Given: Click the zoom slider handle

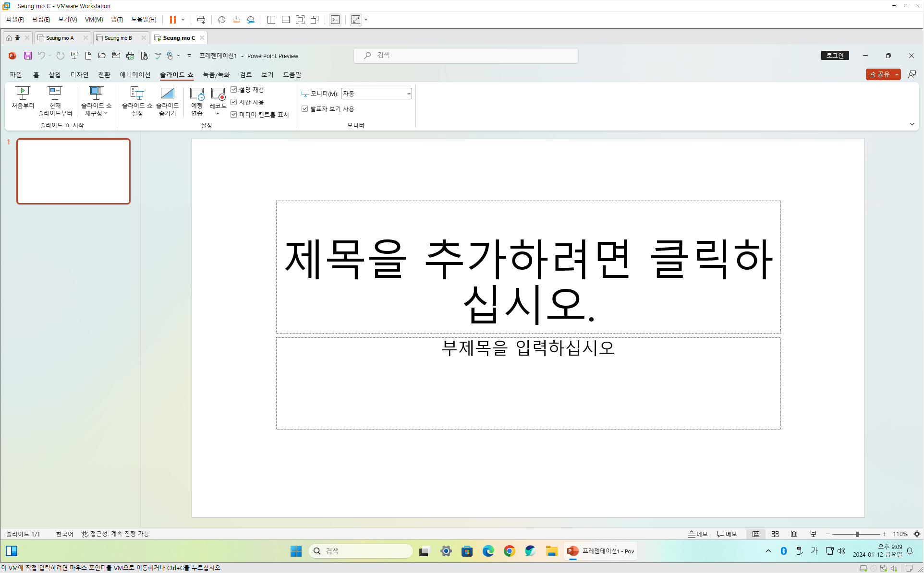Looking at the screenshot, I should (857, 534).
